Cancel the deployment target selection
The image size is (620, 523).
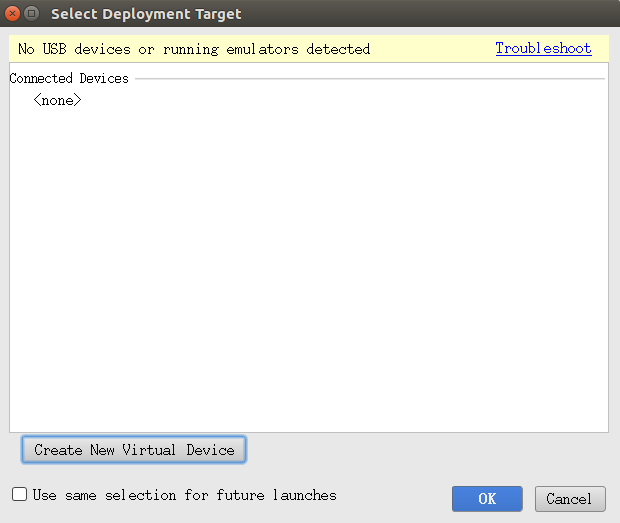coord(570,499)
